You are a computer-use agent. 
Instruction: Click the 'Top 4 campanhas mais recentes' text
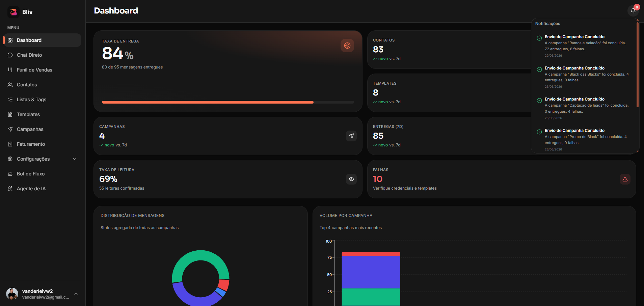[x=351, y=228]
